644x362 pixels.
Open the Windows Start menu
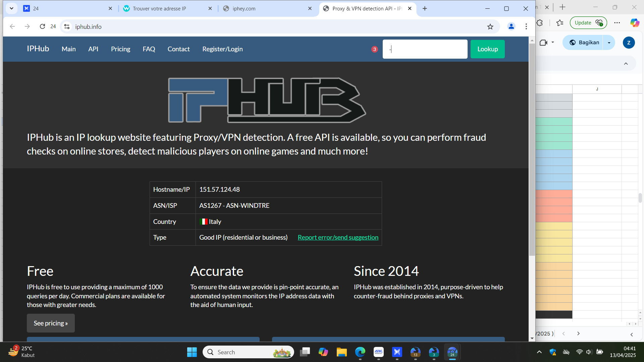(x=192, y=352)
